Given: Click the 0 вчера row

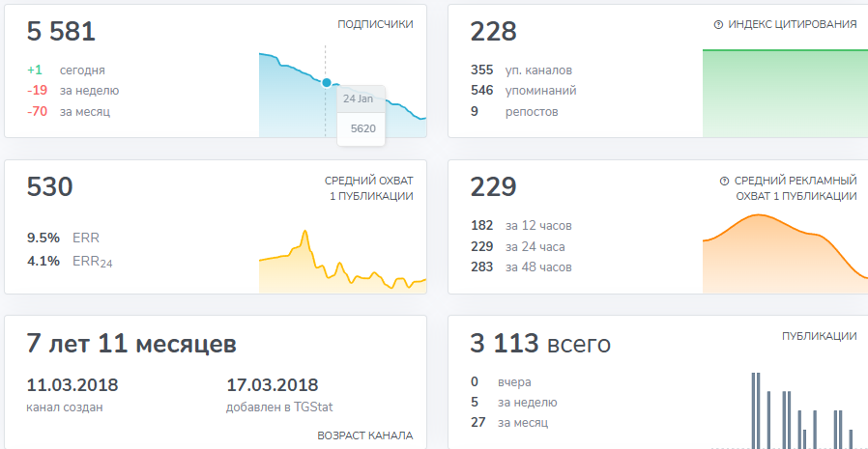Looking at the screenshot, I should click(x=501, y=382).
